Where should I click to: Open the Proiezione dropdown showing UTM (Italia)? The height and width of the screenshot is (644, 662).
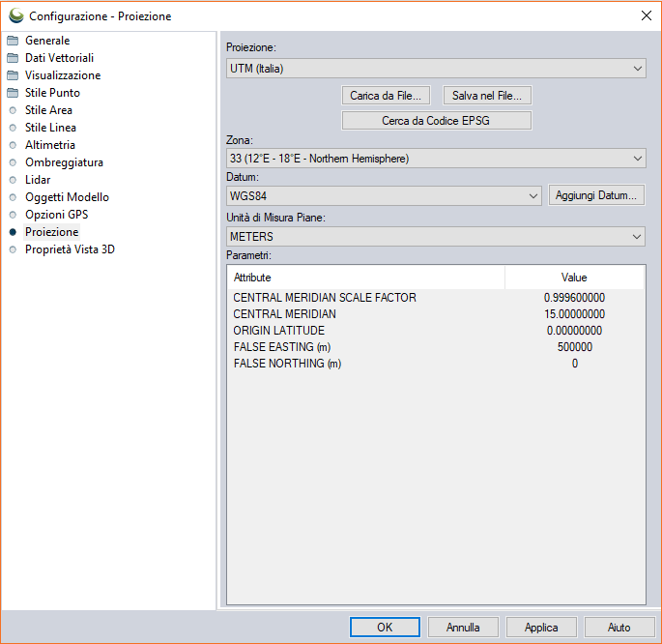click(x=435, y=69)
